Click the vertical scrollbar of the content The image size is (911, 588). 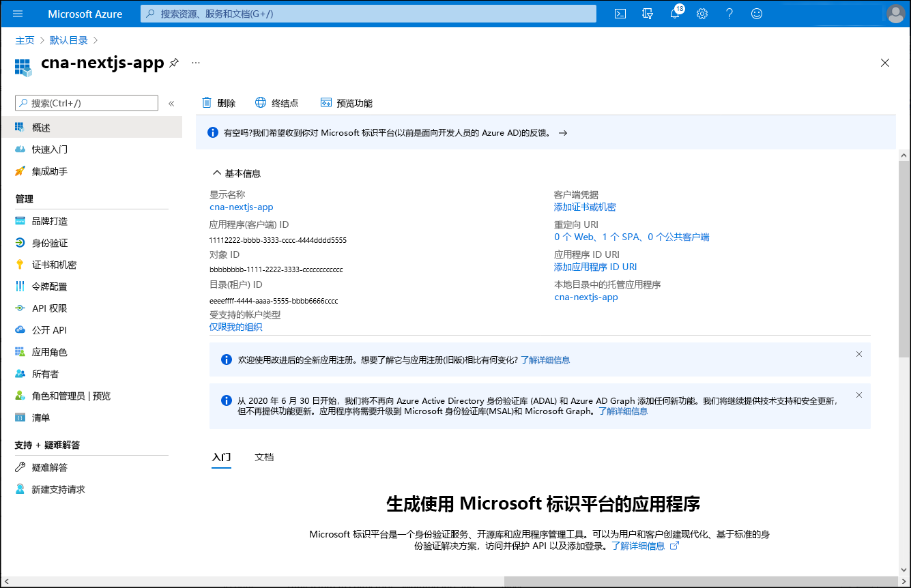click(903, 259)
